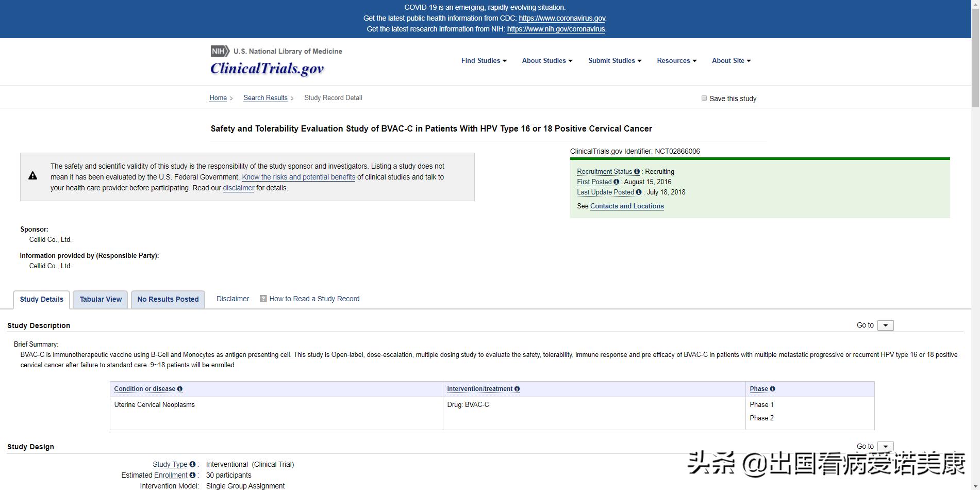Open Know the risks and potential benefits
The image size is (980, 490).
[298, 177]
